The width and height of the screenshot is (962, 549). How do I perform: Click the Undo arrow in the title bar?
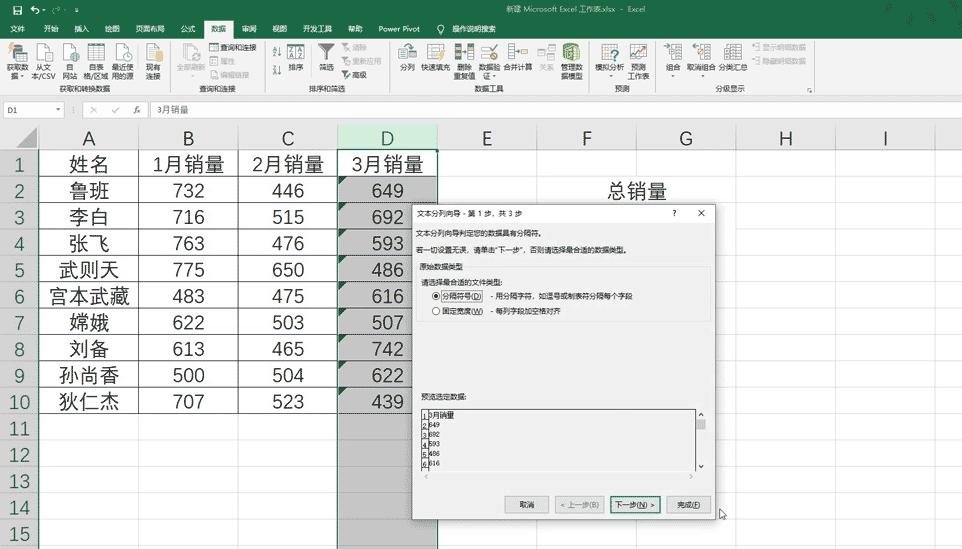point(36,10)
